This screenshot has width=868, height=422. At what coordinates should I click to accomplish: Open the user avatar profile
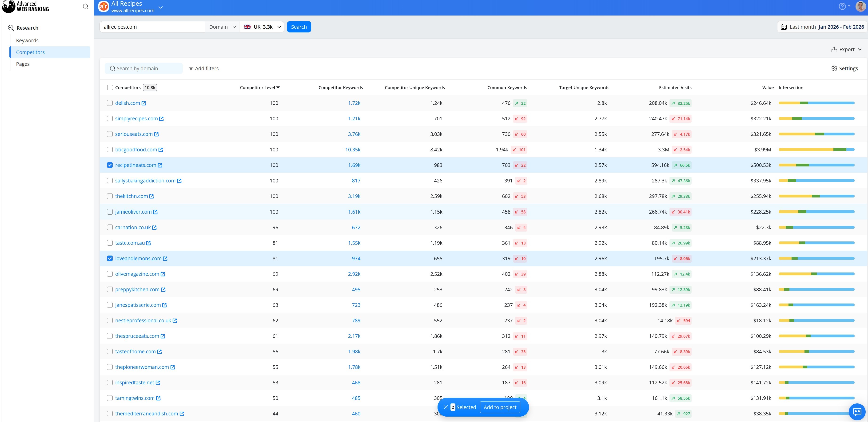coord(860,6)
